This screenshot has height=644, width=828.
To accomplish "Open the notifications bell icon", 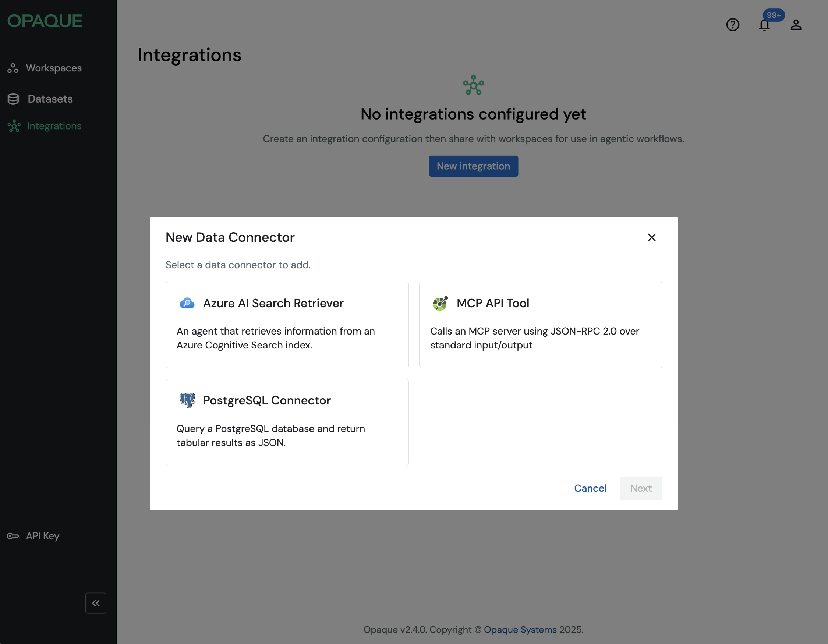I will [x=764, y=25].
